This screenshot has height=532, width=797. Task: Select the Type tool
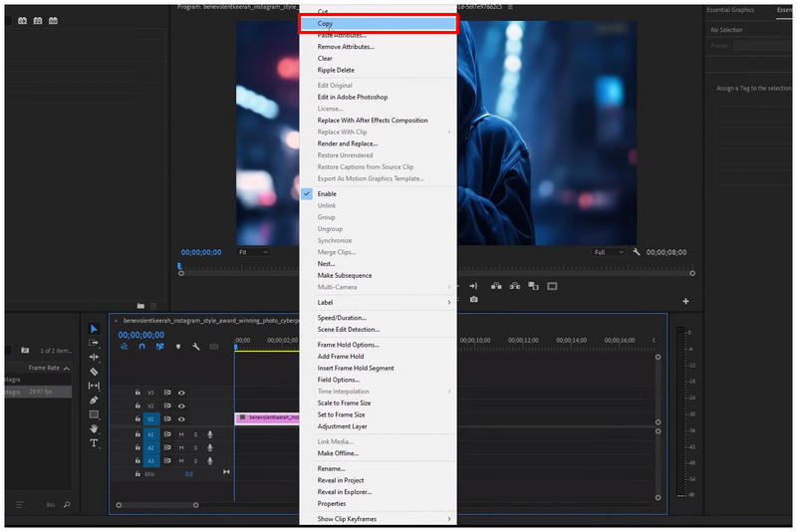[x=94, y=443]
